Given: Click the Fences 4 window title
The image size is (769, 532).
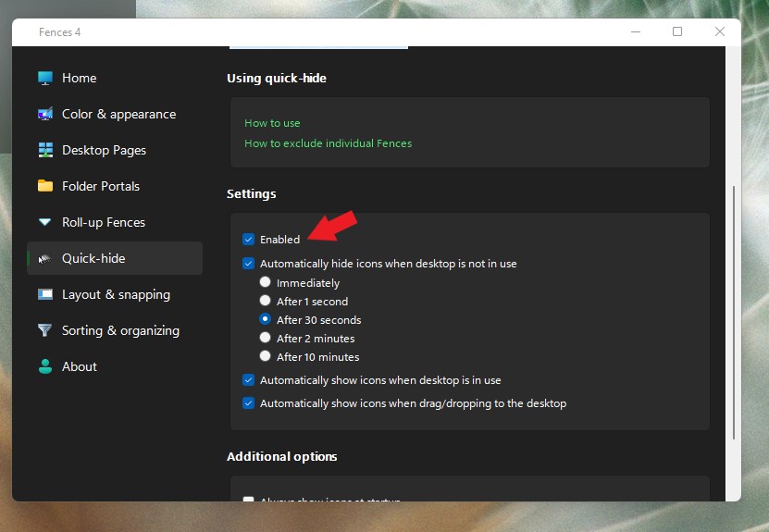Looking at the screenshot, I should (x=60, y=32).
